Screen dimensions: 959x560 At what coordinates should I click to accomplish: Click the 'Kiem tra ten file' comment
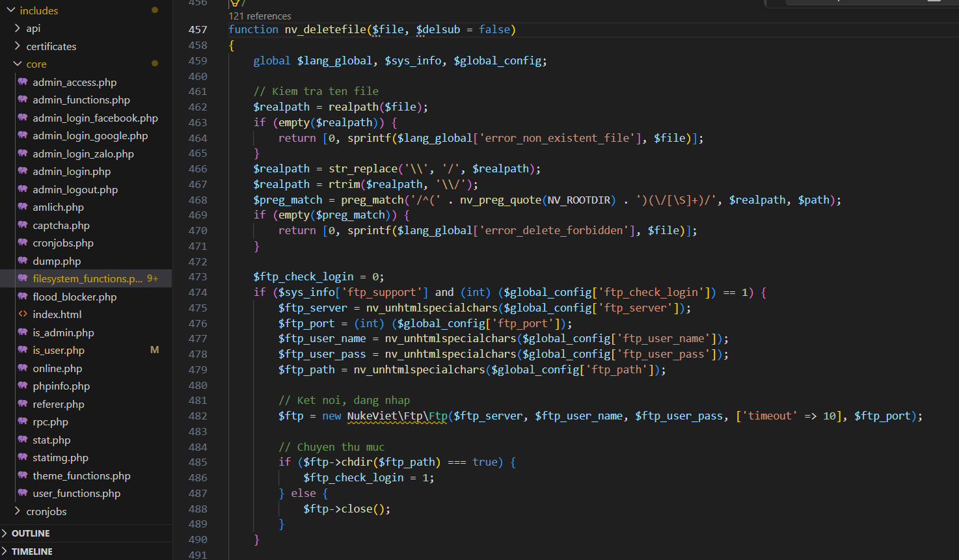pyautogui.click(x=316, y=91)
